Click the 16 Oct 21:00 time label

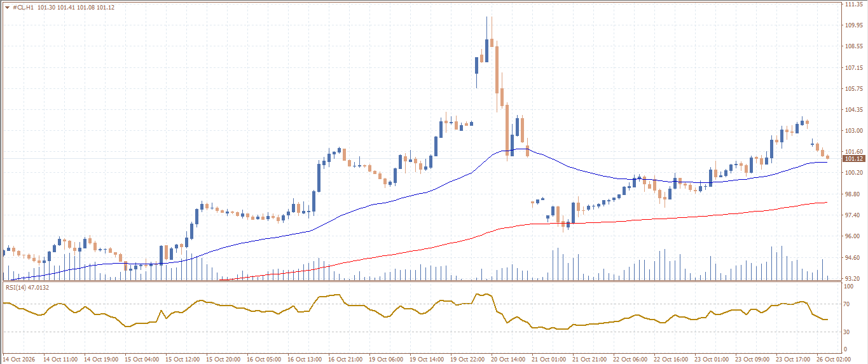click(345, 359)
